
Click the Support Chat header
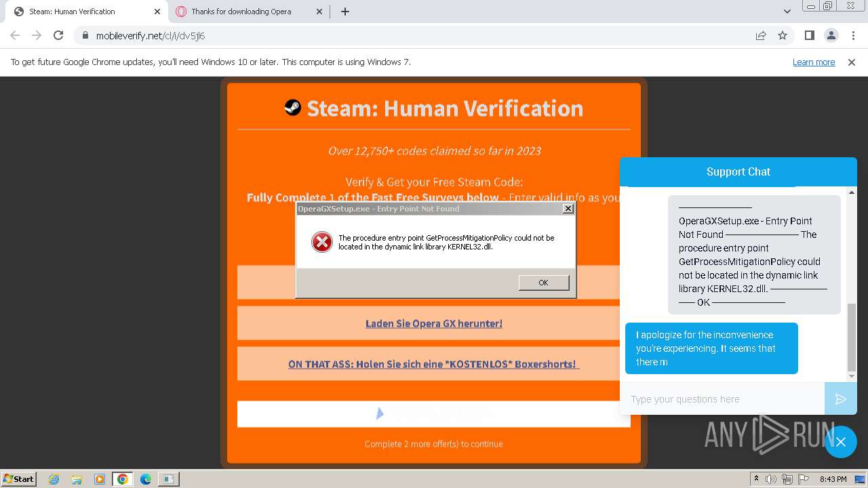coord(738,172)
